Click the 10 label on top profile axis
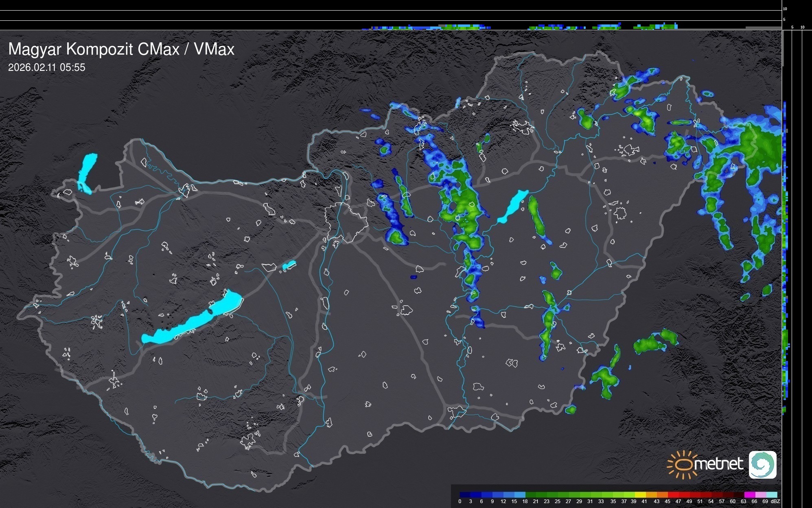 tap(785, 9)
